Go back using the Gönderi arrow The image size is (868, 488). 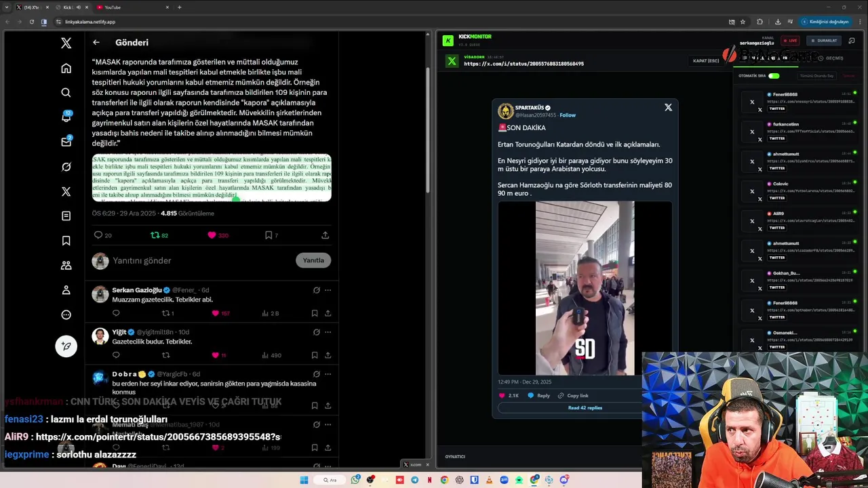96,42
